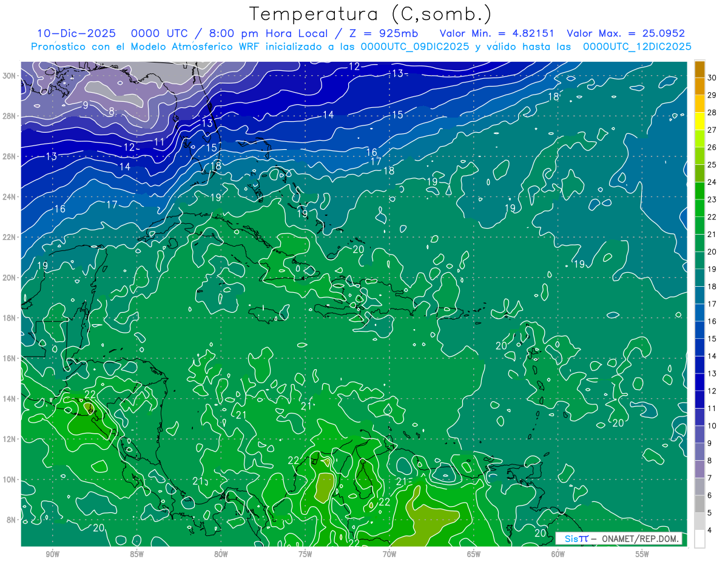Click the color legend value 6

[x=710, y=496]
